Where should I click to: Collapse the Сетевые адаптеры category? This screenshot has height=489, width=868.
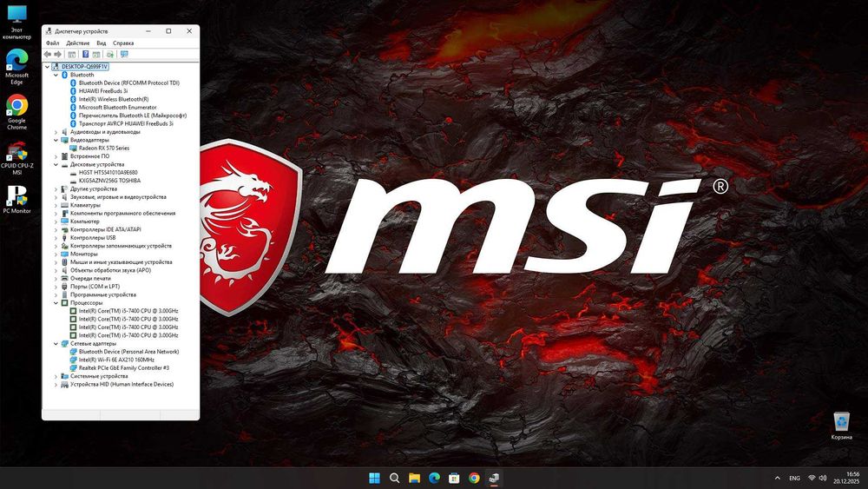click(56, 343)
